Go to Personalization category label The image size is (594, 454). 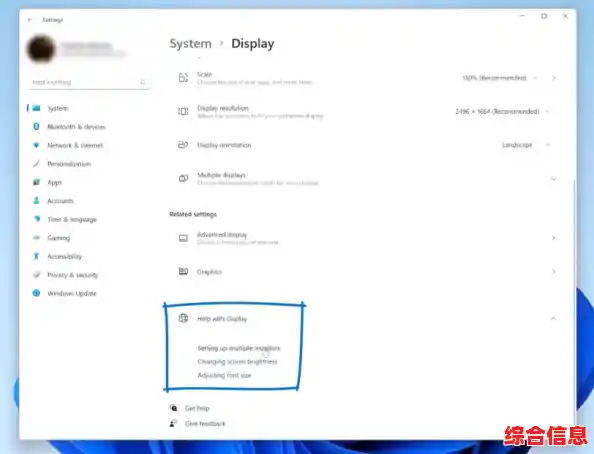tap(69, 164)
